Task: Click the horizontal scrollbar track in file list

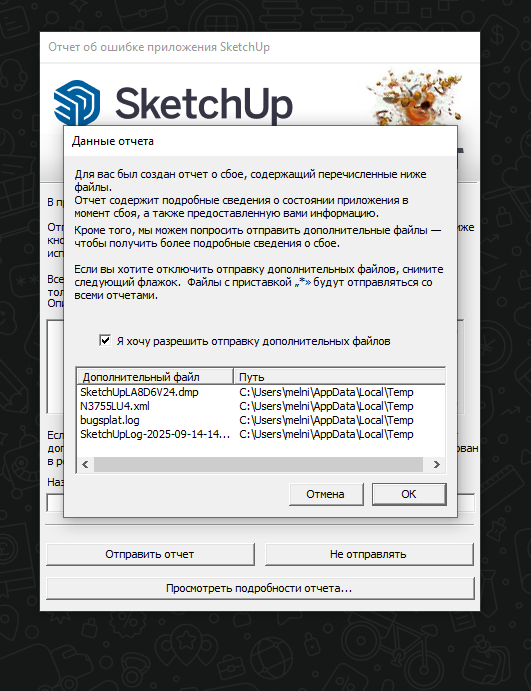Action: pos(259,464)
